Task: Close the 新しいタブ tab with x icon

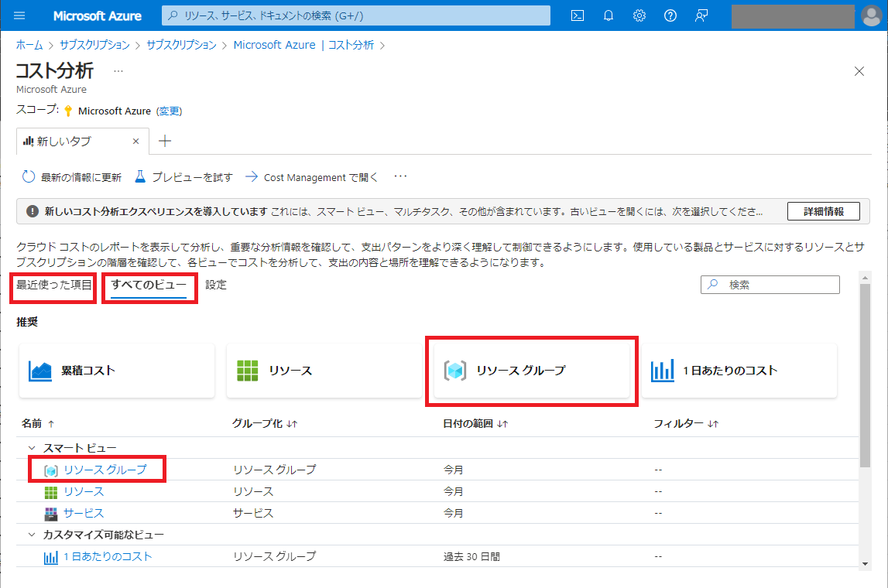Action: point(136,142)
